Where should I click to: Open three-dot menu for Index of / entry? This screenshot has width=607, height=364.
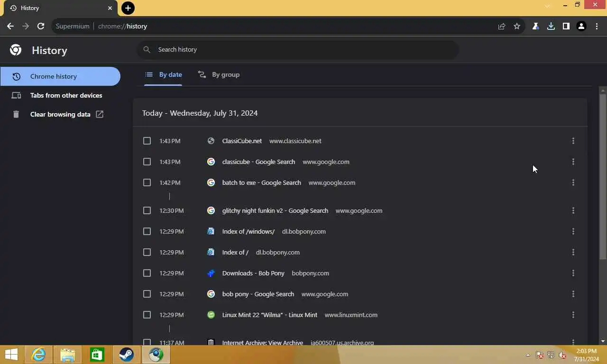(x=573, y=252)
